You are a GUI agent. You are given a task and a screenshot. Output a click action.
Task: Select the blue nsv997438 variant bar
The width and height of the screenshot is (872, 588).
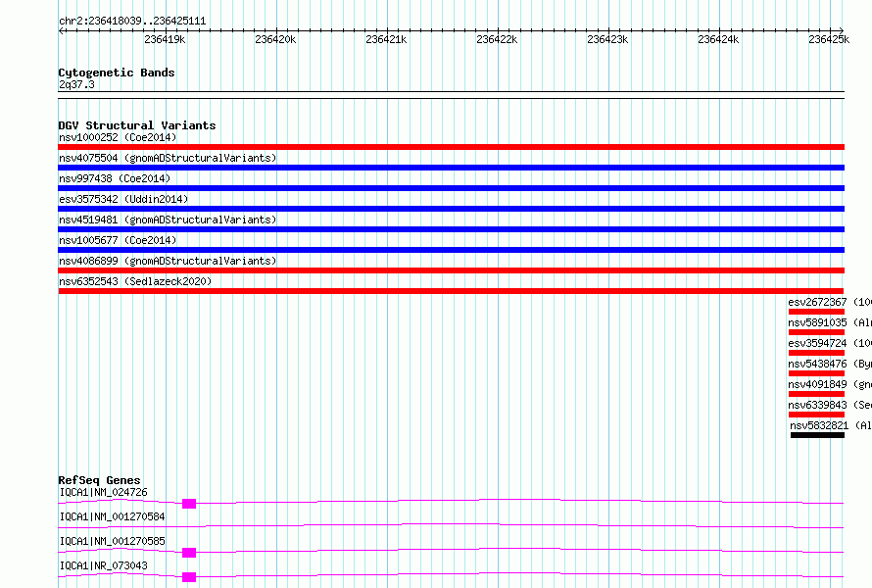point(451,188)
